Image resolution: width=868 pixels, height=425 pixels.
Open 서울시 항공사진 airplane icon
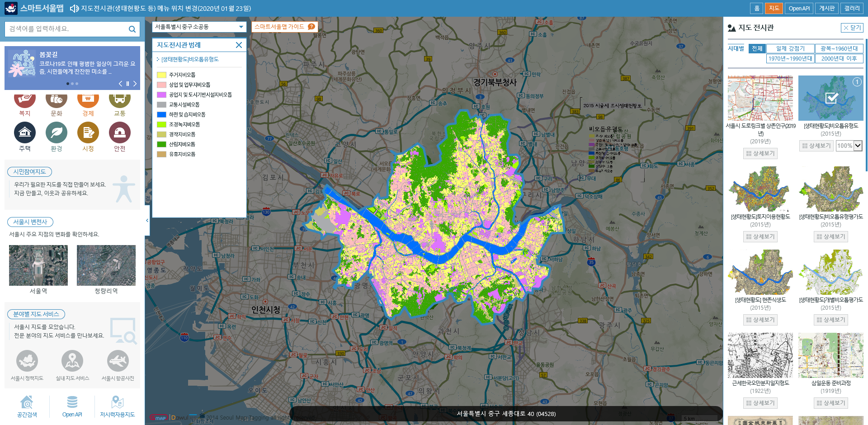pyautogui.click(x=118, y=361)
